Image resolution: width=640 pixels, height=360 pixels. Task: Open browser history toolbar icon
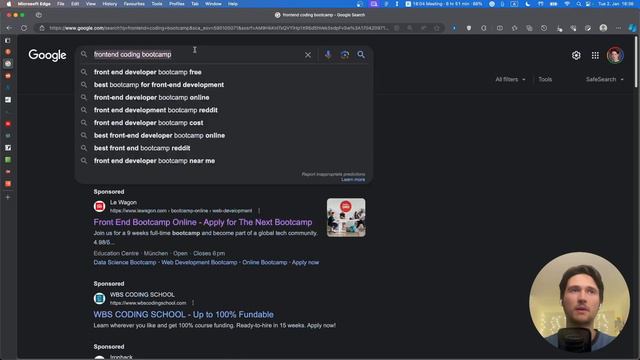[x=544, y=28]
